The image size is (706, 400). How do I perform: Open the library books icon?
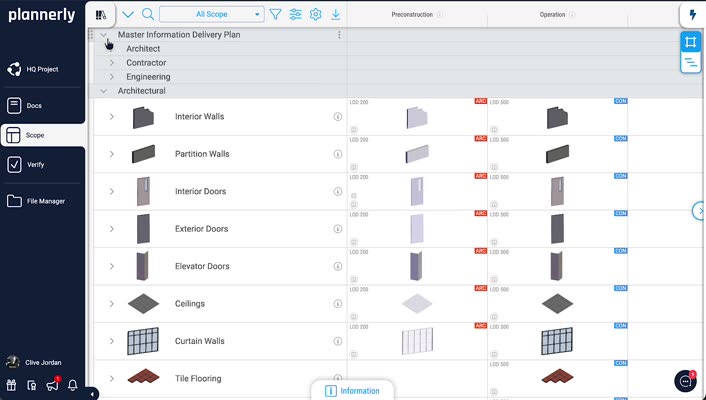tap(101, 15)
